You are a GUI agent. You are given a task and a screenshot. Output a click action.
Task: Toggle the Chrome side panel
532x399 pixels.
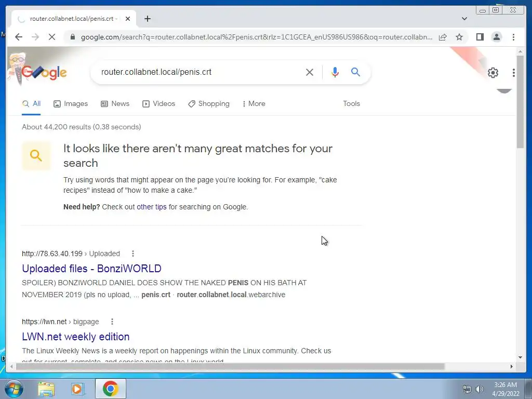[480, 37]
